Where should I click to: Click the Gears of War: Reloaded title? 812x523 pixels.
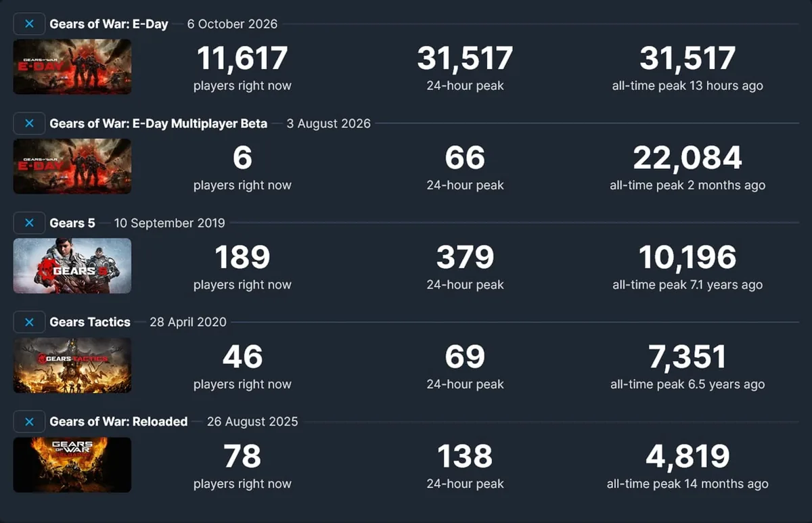coord(118,422)
